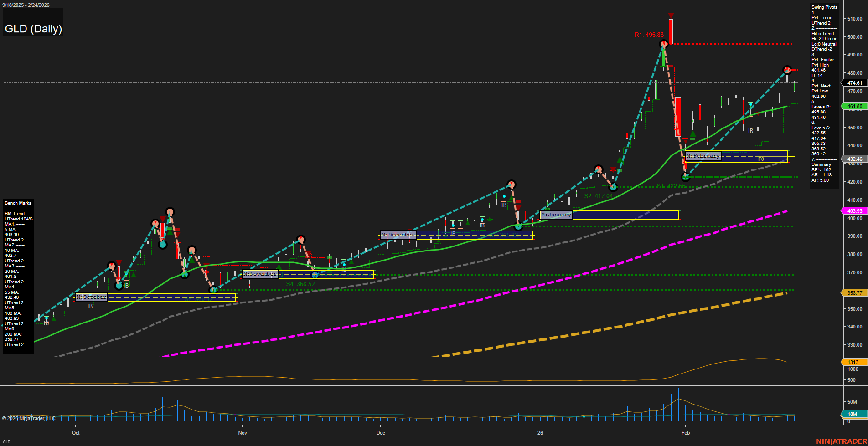Screen dimensions: 868x446
Task: Click the crossed-circle pivot marker at the latest swing high
Action: (x=787, y=70)
